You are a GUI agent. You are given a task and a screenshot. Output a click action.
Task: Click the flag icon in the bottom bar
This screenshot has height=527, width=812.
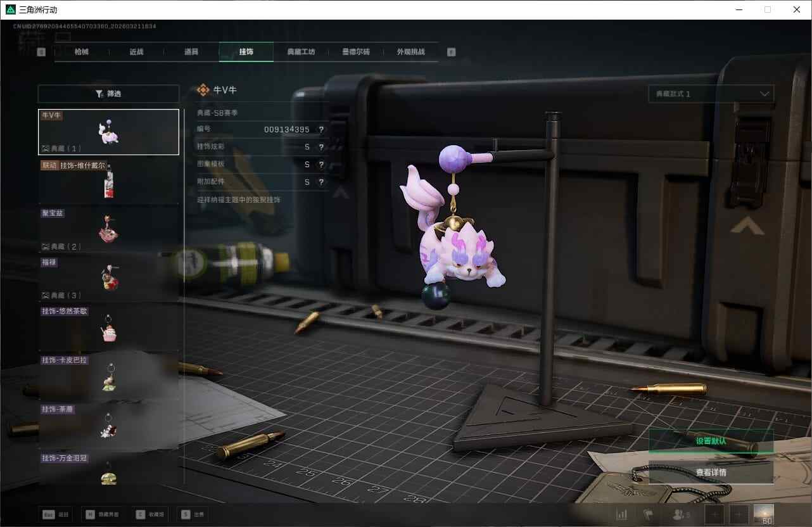pyautogui.click(x=647, y=514)
